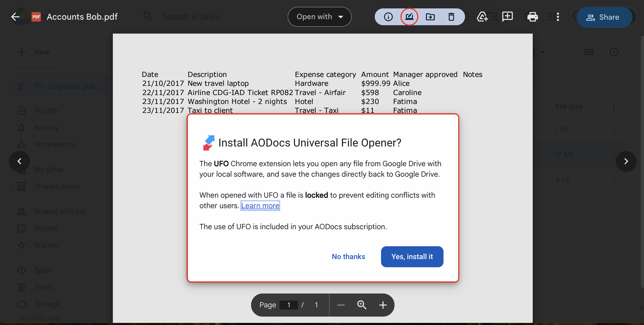The width and height of the screenshot is (644, 325).
Task: Click the trash delete icon in toolbar
Action: point(451,17)
